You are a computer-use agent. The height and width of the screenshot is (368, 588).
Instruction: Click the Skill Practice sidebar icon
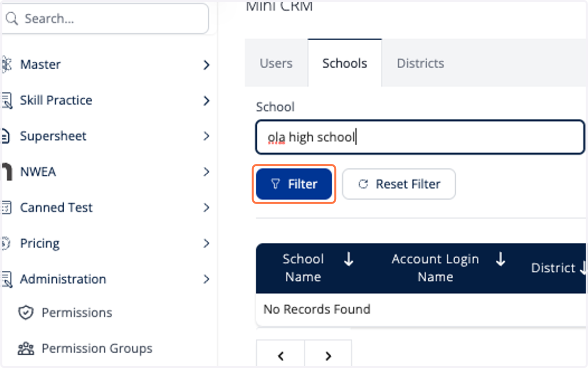tap(6, 101)
